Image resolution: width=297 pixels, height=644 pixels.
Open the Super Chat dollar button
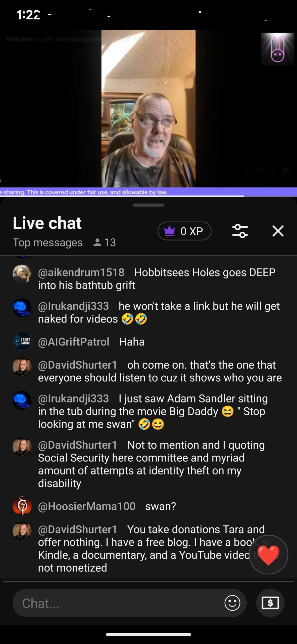tap(270, 603)
